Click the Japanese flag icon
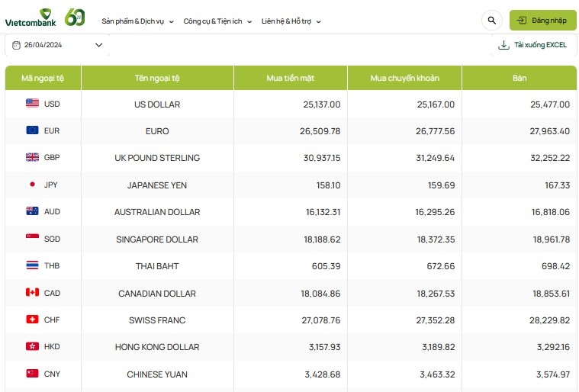The height and width of the screenshot is (392, 579). [x=32, y=185]
